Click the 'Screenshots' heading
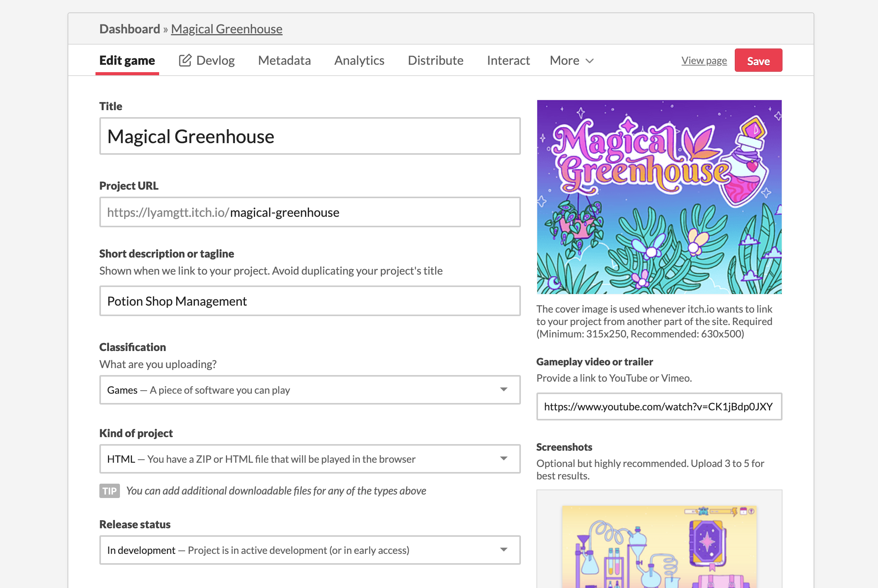878x588 pixels. 564,447
